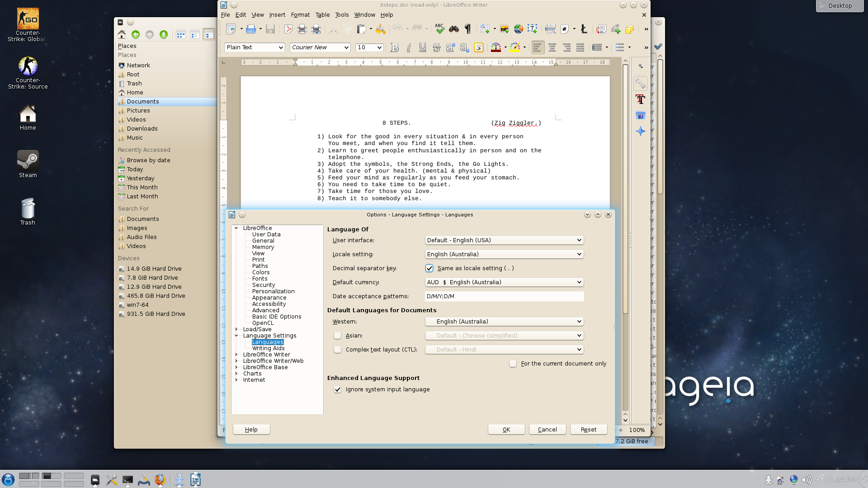Open the Gallery icon in Writer sidebar
Screen dimensions: 868x488
[640, 115]
